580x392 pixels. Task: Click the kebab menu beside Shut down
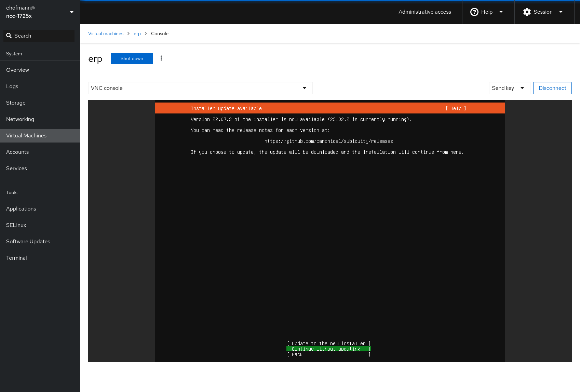coord(161,58)
